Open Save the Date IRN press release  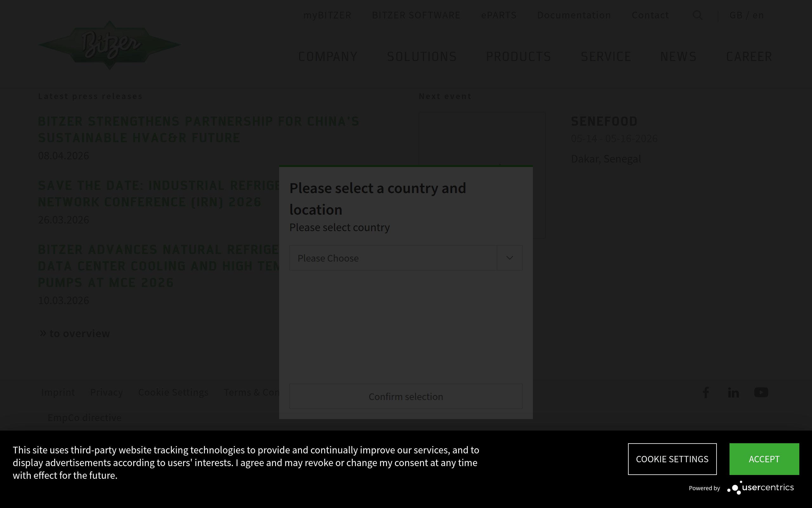coord(159,194)
